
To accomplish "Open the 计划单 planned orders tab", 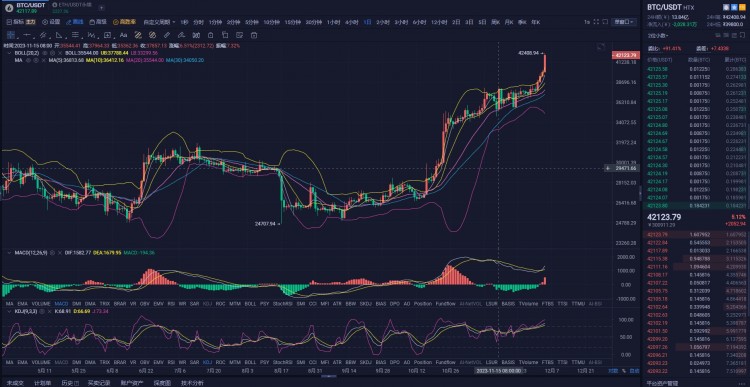I will click(43, 383).
